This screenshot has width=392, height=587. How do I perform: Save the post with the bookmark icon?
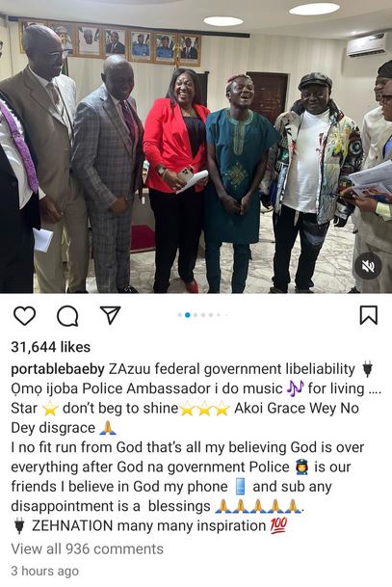(369, 315)
